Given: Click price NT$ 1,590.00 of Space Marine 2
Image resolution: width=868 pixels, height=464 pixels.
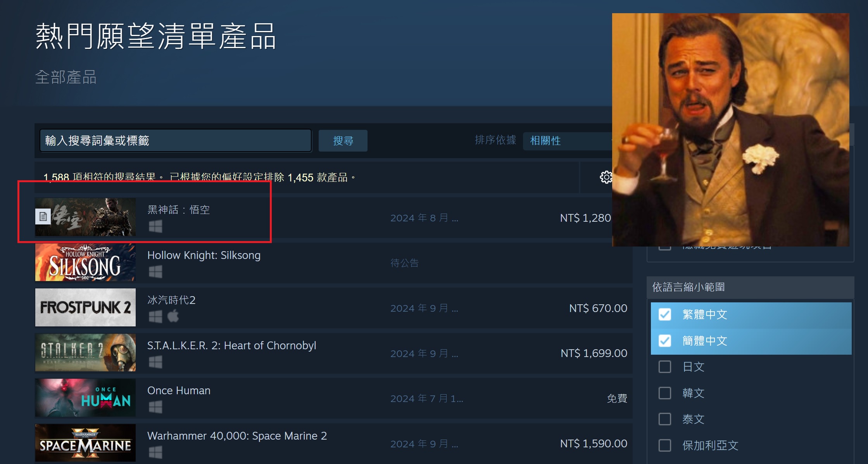Looking at the screenshot, I should tap(594, 443).
